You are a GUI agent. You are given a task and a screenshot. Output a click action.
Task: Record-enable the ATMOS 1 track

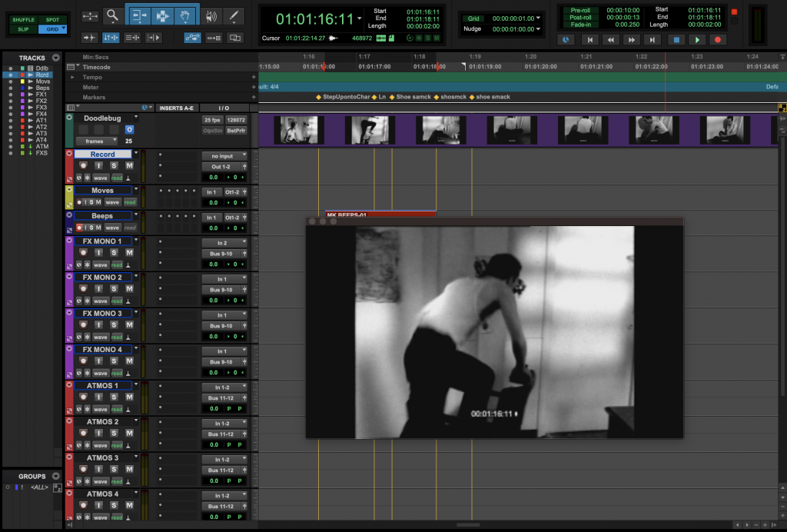point(82,397)
